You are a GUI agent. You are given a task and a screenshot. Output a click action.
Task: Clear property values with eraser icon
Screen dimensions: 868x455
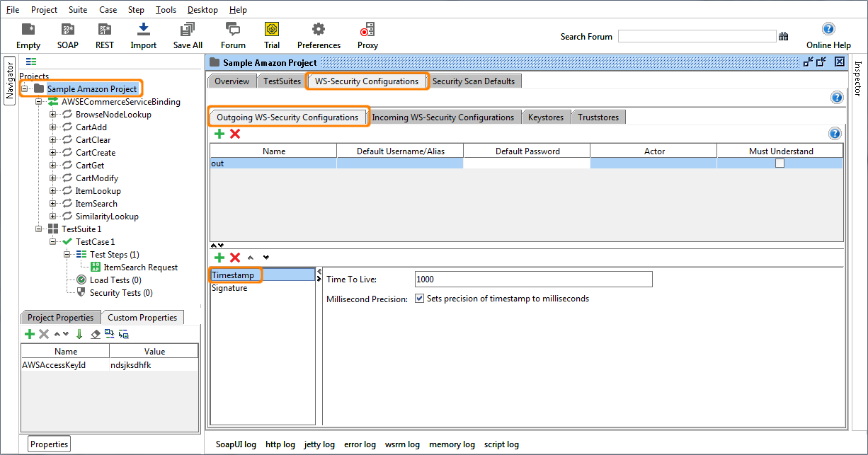coord(96,334)
